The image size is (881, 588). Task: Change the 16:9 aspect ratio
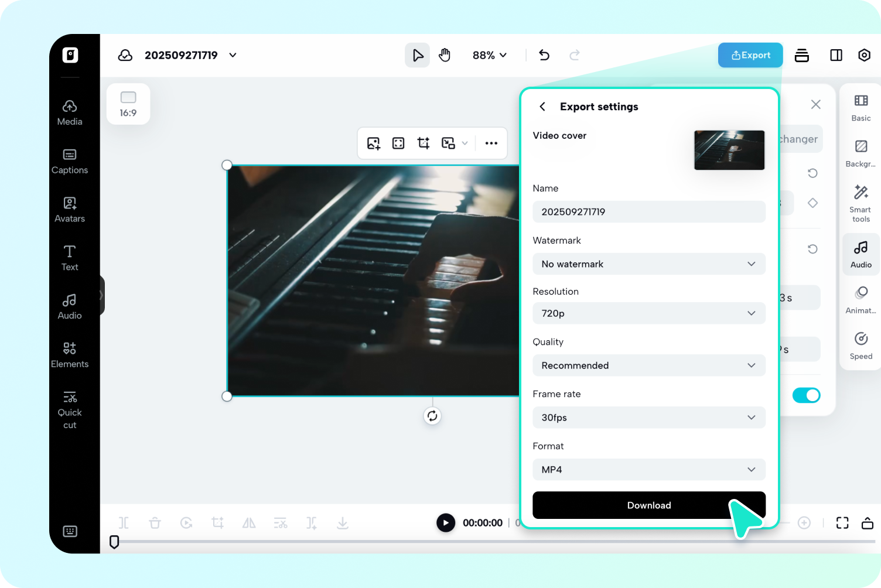tap(128, 104)
